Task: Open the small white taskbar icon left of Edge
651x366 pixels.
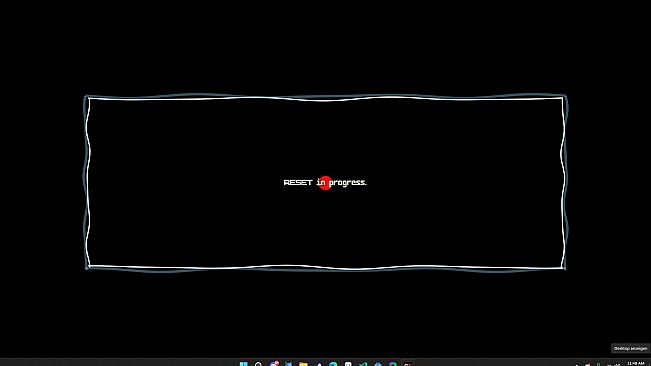Action: (319, 364)
